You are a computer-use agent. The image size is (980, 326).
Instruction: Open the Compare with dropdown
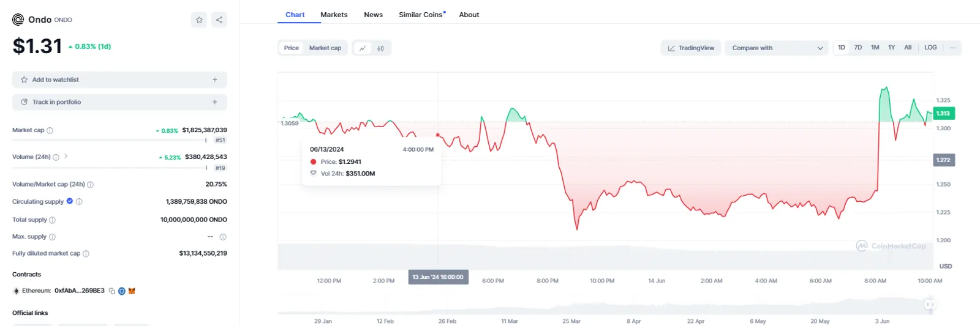(x=777, y=48)
